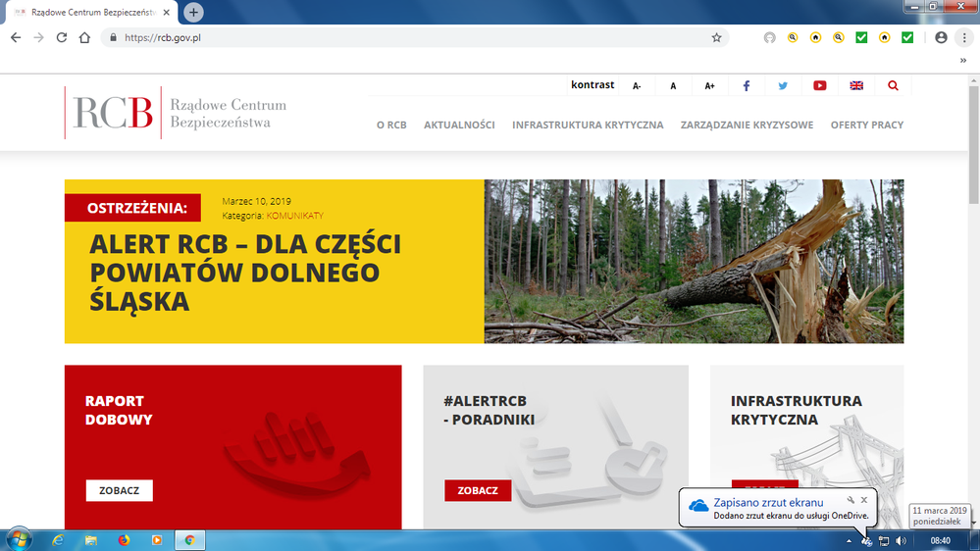Open the KOMUNIKATY category link
980x551 pixels.
[295, 216]
